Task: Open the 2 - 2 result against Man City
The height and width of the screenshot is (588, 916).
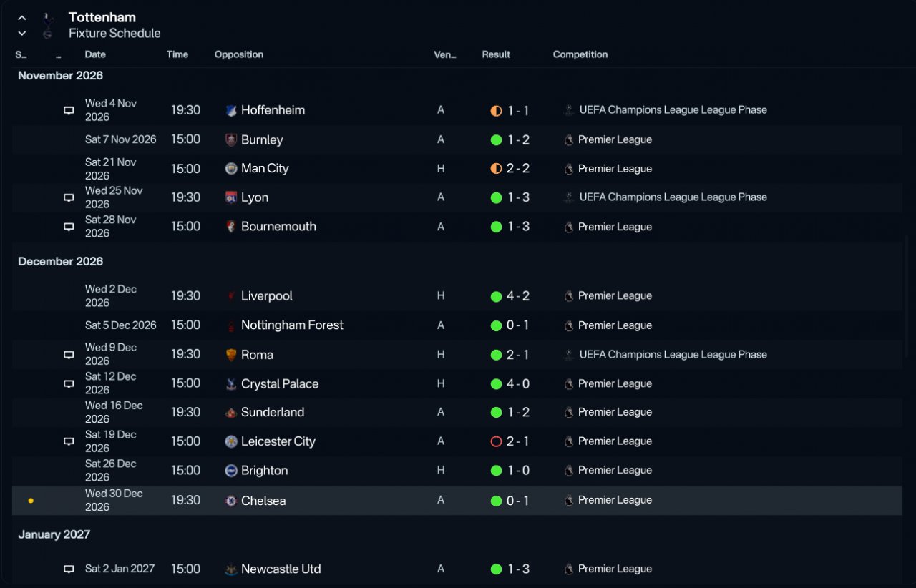Action: (519, 169)
